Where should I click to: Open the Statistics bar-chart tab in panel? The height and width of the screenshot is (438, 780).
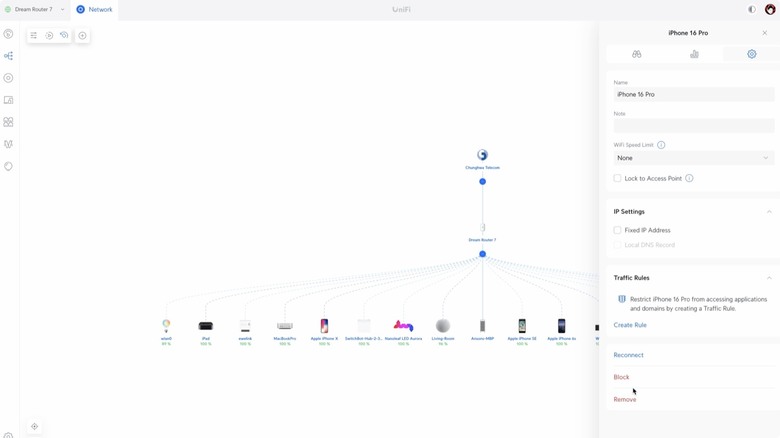(694, 54)
